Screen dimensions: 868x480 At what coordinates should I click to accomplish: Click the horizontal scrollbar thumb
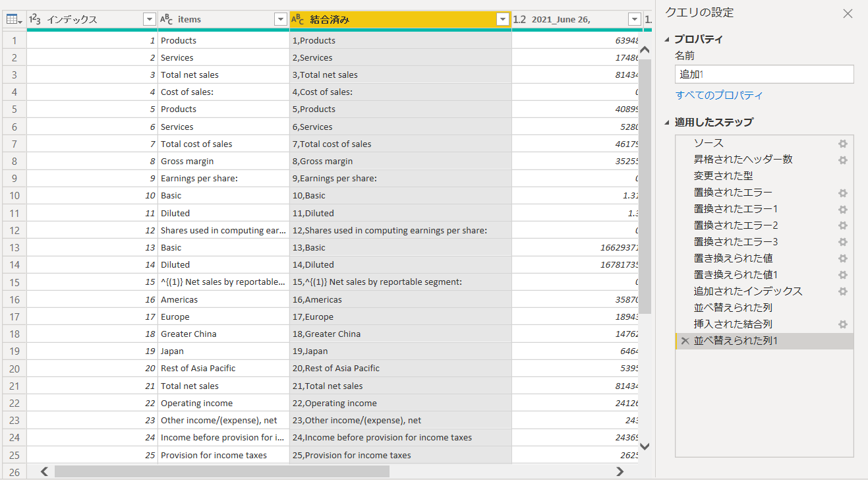222,471
